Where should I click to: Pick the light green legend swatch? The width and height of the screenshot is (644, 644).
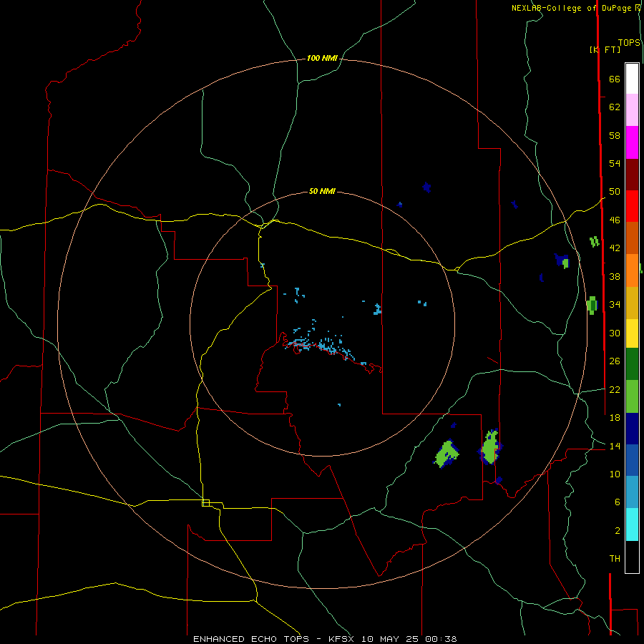[632, 396]
